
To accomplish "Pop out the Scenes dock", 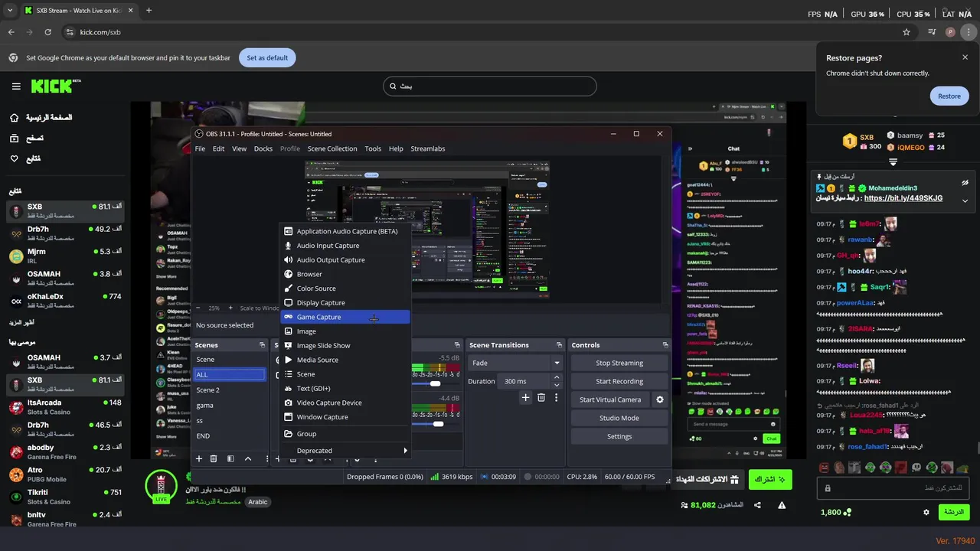I will point(262,345).
